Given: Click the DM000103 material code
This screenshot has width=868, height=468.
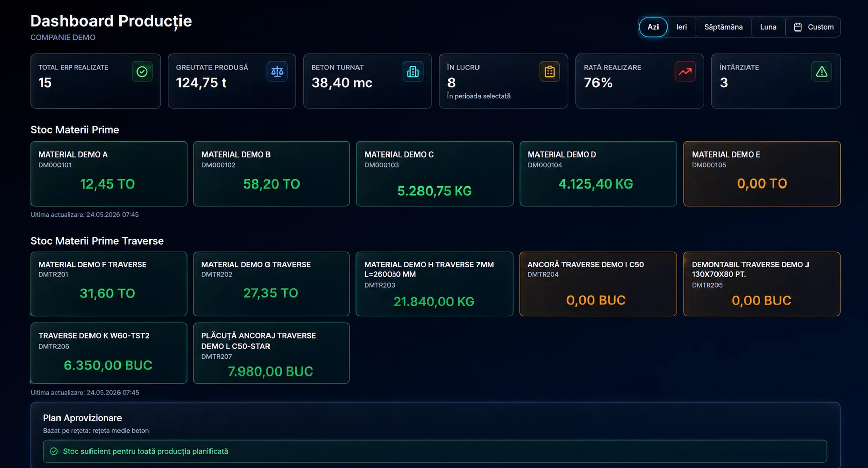Looking at the screenshot, I should click(x=381, y=165).
